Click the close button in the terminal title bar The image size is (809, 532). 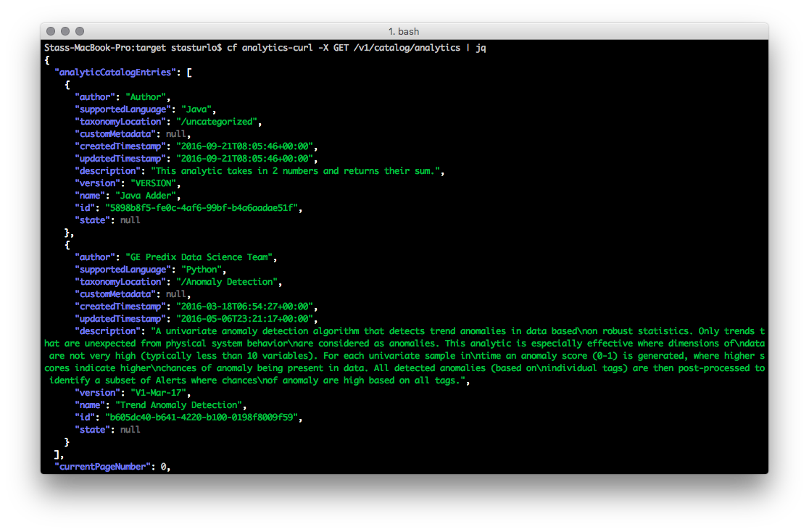[51, 31]
